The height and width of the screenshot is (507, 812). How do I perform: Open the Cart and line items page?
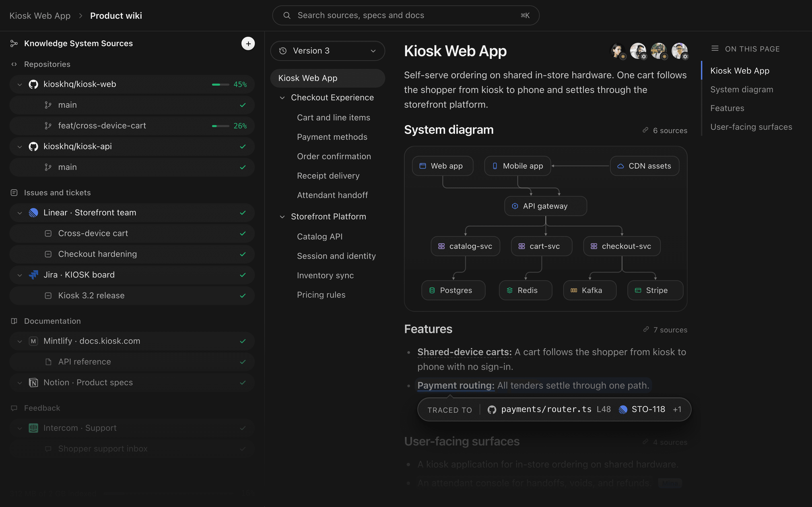[334, 117]
